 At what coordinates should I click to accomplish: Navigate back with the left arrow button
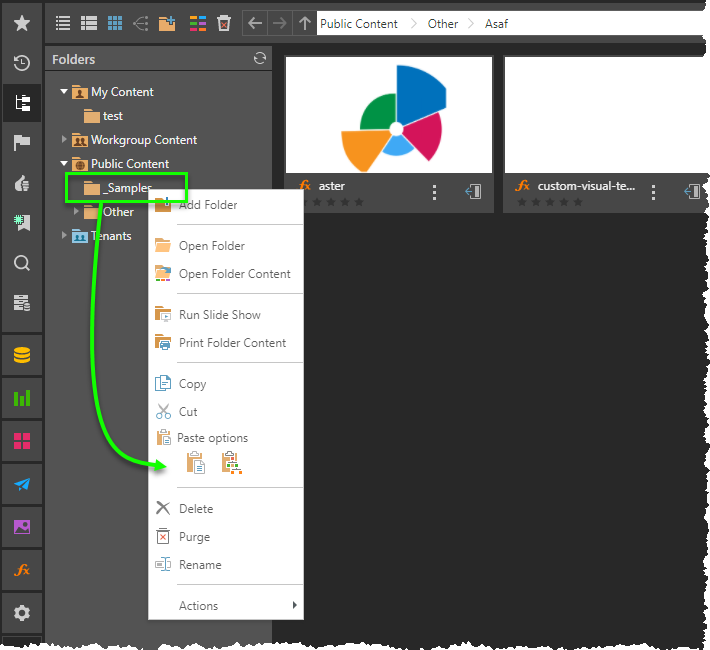pyautogui.click(x=255, y=23)
